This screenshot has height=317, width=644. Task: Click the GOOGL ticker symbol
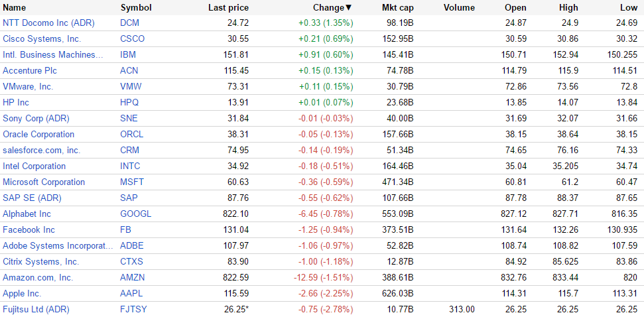click(135, 214)
